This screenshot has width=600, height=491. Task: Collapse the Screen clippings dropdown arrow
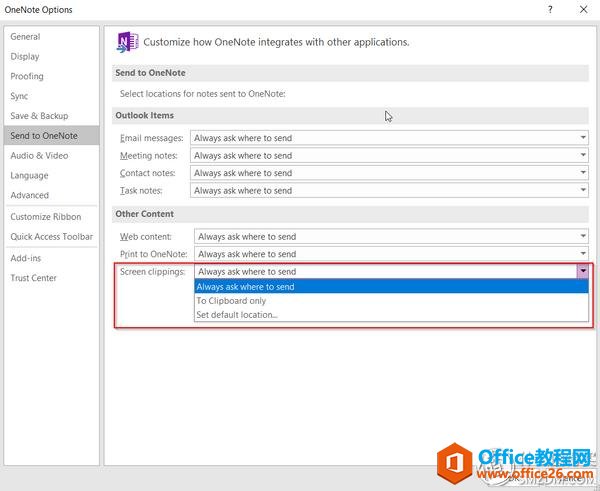click(x=583, y=272)
